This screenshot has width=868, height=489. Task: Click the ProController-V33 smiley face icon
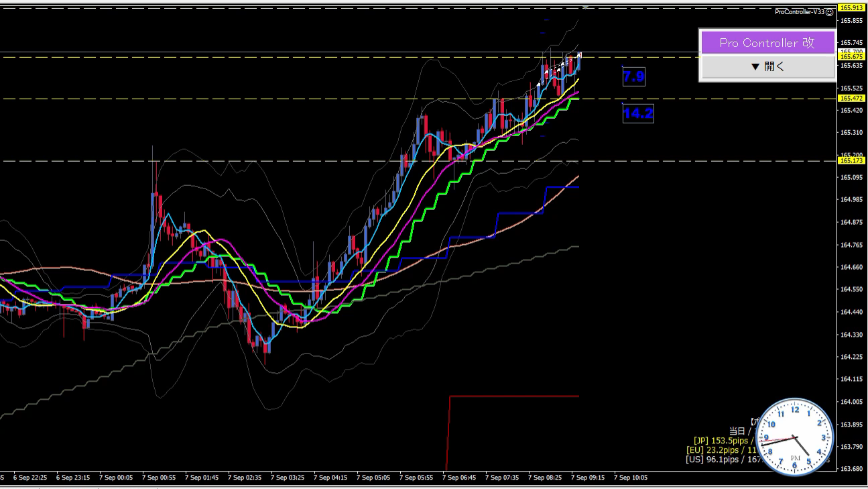click(x=829, y=12)
